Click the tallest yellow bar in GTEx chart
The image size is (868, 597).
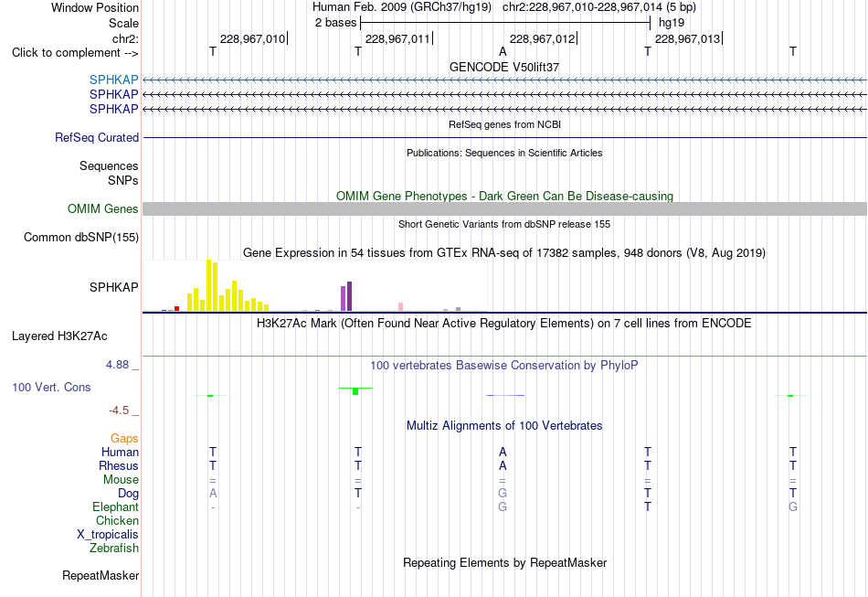[x=208, y=285]
